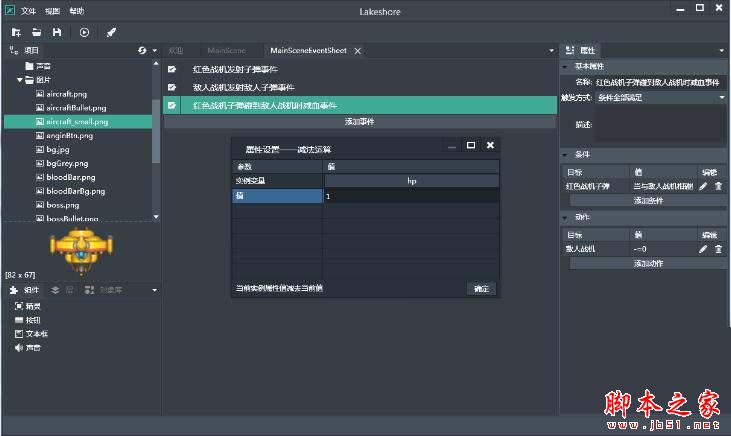The width and height of the screenshot is (731, 436).
Task: Maximize the 属性设置 dialog
Action: coord(471,145)
